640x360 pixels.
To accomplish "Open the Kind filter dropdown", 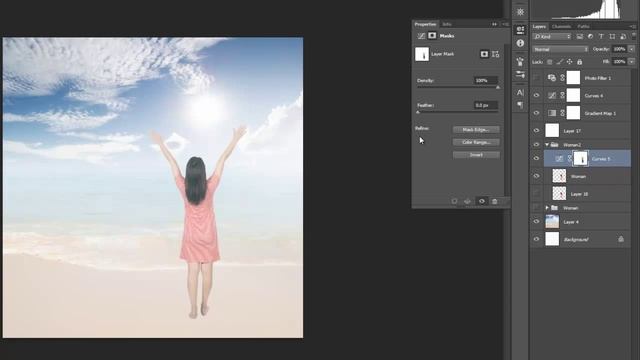I will click(552, 37).
